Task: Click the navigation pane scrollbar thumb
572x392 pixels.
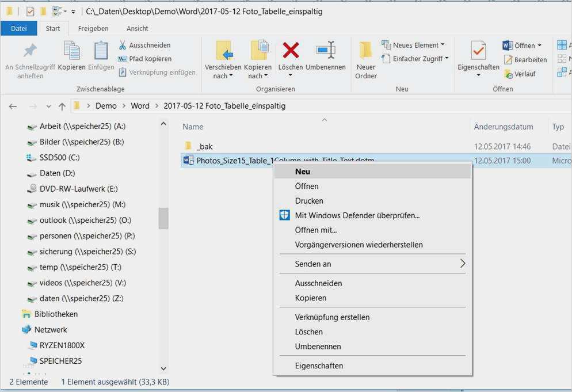Action: click(x=163, y=218)
